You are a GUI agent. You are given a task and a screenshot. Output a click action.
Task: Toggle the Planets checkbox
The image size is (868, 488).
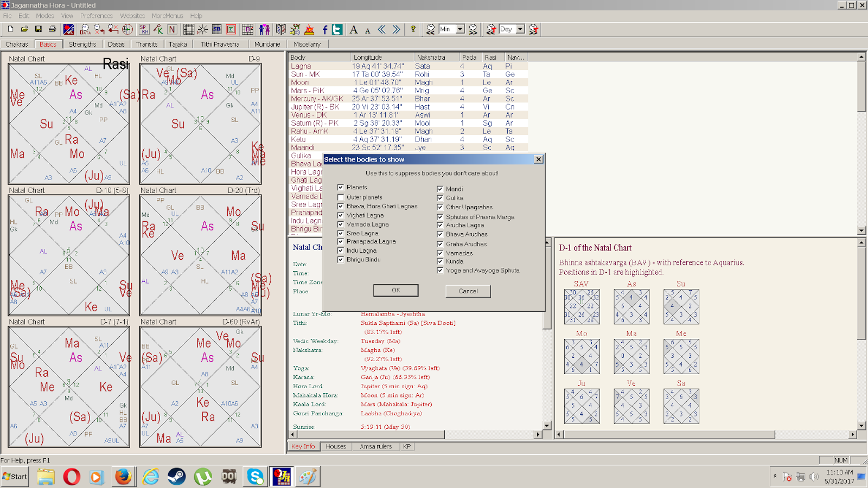coord(341,188)
